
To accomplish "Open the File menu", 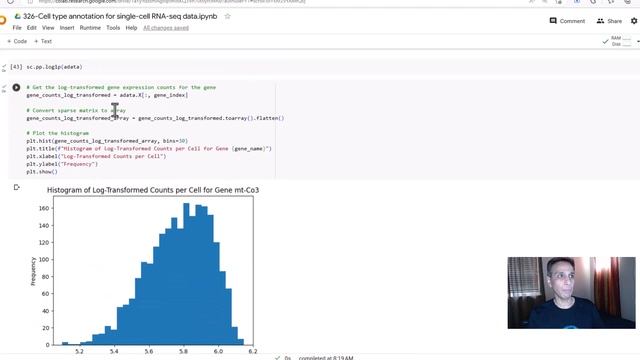I will pos(17,28).
